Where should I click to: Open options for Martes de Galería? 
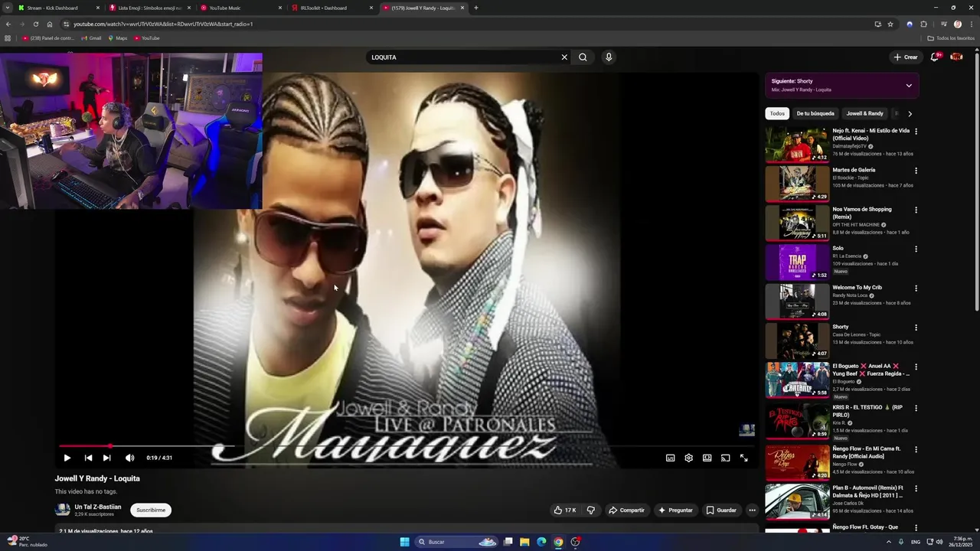(916, 171)
